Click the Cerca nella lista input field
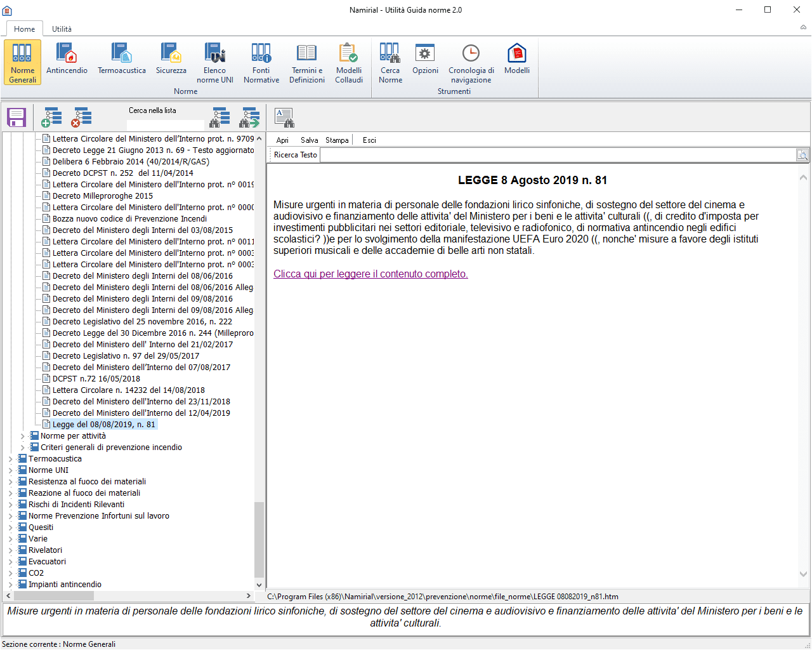Image resolution: width=812 pixels, height=650 pixels. pyautogui.click(x=165, y=125)
